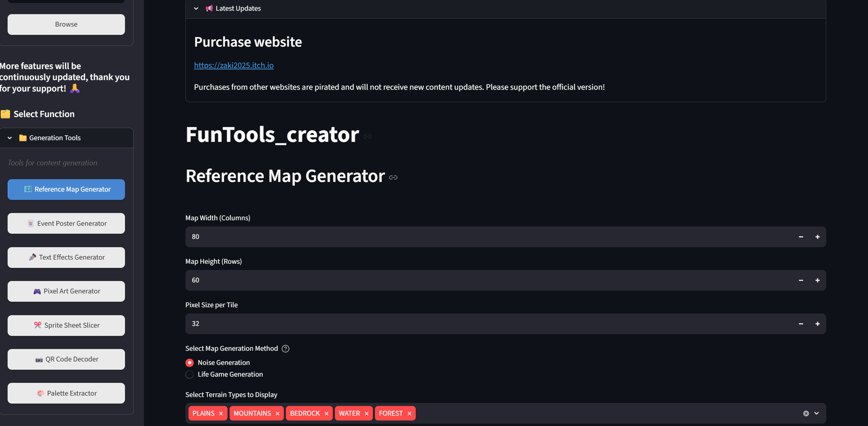
Task: Click the pen icon on Text Effects Generator
Action: pyautogui.click(x=32, y=257)
